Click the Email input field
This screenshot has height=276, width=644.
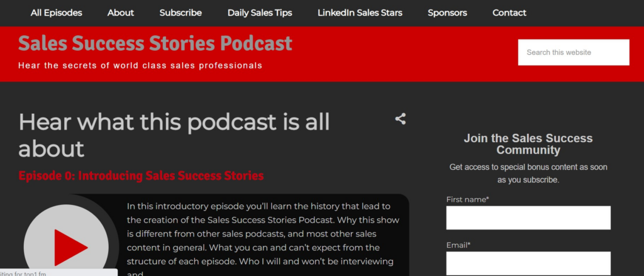(x=528, y=263)
